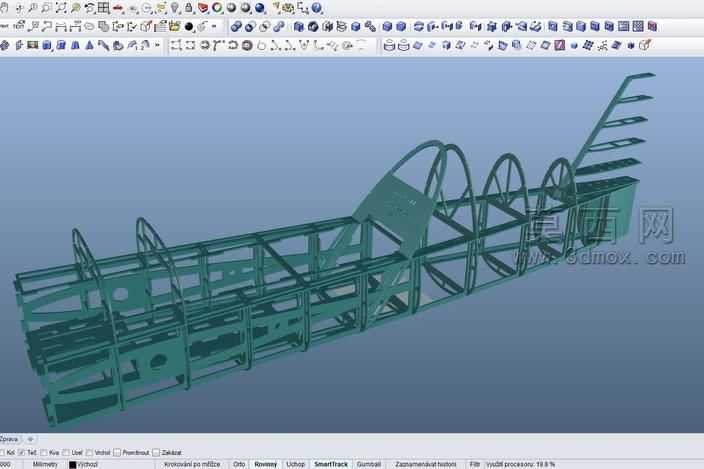Toggle the Teč osnap checkbox
The image size is (704, 469).
(21, 452)
